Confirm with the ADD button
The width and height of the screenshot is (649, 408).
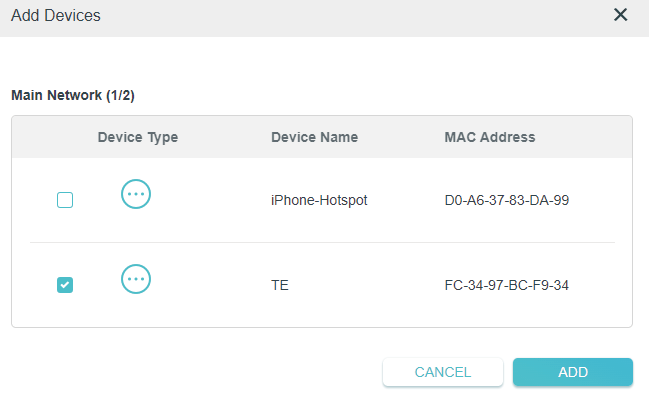(572, 372)
